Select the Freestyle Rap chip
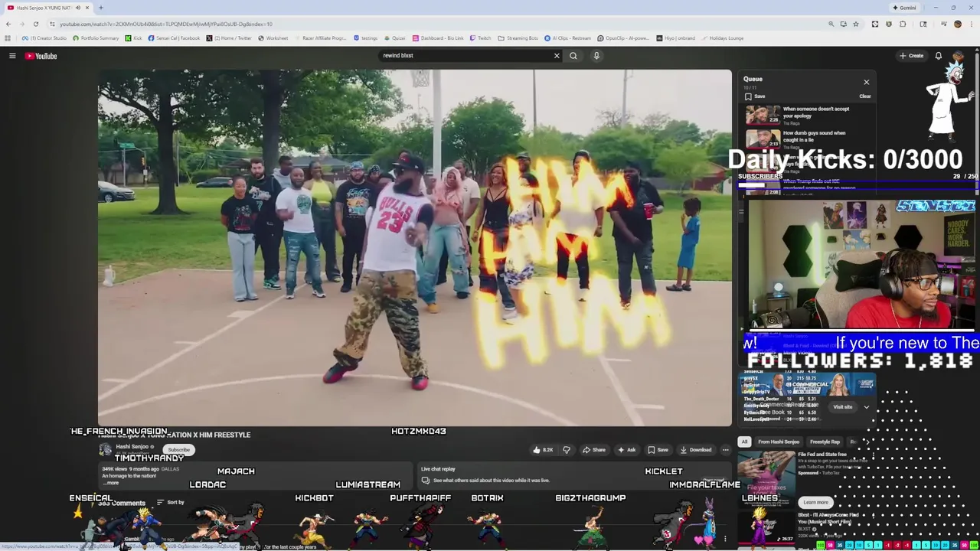 pyautogui.click(x=825, y=442)
